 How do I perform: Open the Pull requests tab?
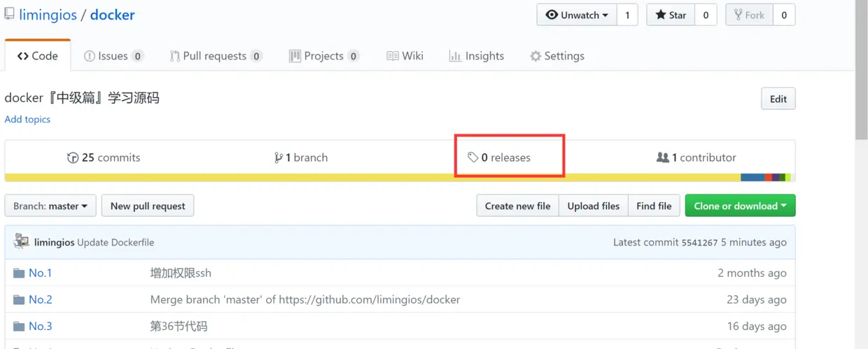[216, 56]
